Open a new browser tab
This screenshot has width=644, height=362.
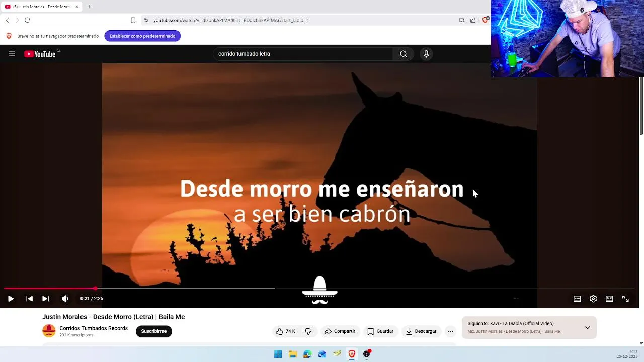(89, 7)
